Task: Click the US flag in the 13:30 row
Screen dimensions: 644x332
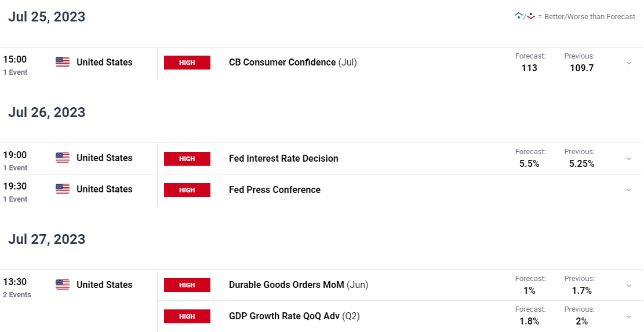Action: [x=63, y=284]
